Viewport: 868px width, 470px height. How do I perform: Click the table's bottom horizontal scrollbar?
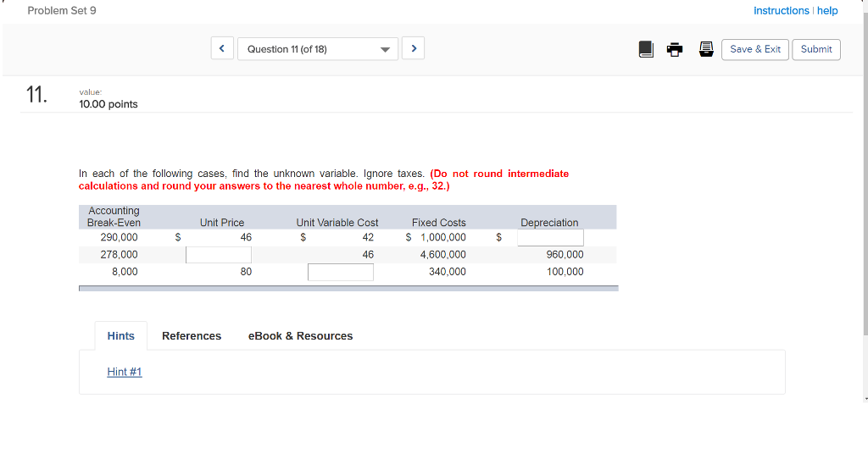click(348, 288)
